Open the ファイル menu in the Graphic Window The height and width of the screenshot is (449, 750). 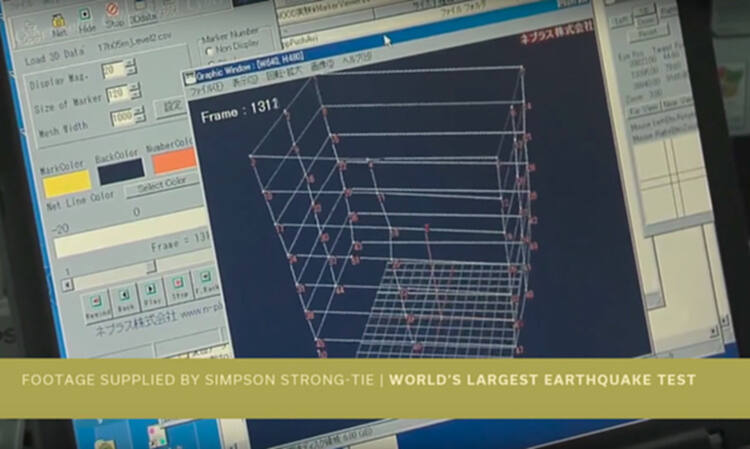(207, 88)
